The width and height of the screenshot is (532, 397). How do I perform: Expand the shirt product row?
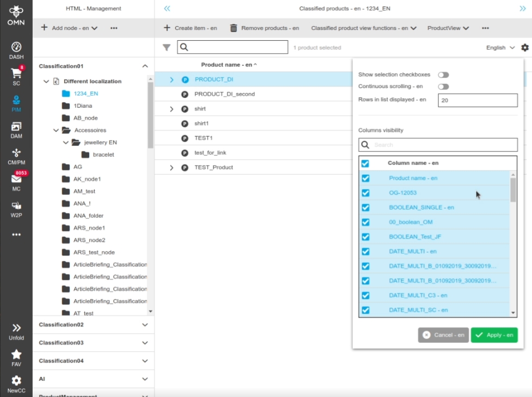pos(172,109)
